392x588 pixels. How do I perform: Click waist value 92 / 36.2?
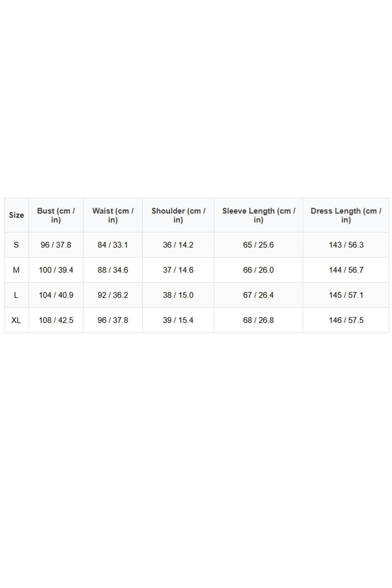tap(113, 295)
